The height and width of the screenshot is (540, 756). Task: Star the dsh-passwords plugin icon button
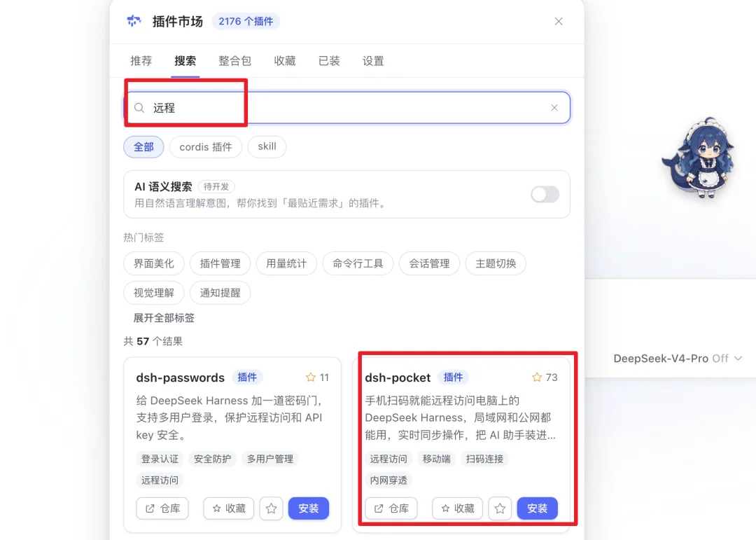(x=271, y=508)
